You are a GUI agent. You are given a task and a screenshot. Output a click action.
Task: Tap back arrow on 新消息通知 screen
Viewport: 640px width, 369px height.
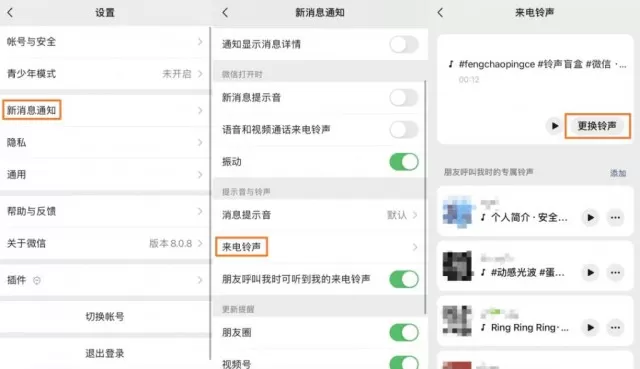point(225,13)
